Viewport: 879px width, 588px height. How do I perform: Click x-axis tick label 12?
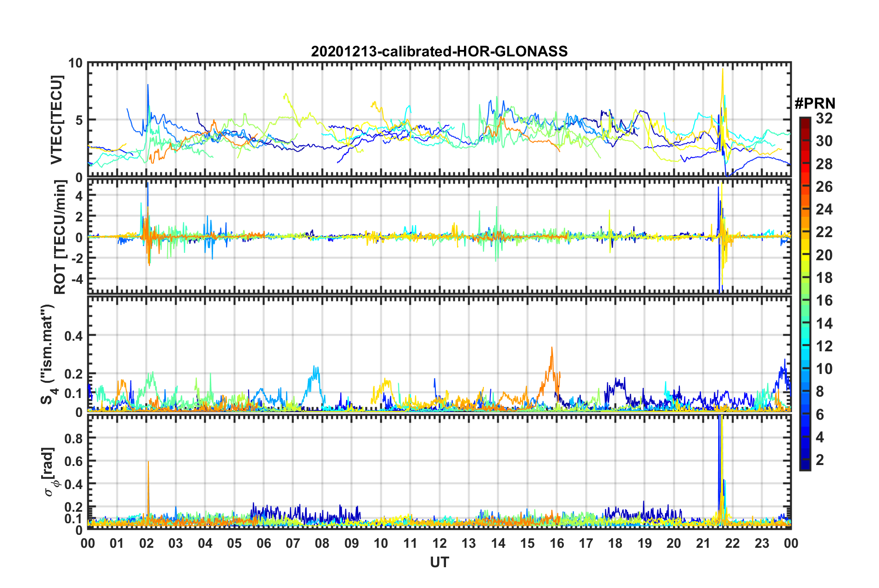pos(439,543)
